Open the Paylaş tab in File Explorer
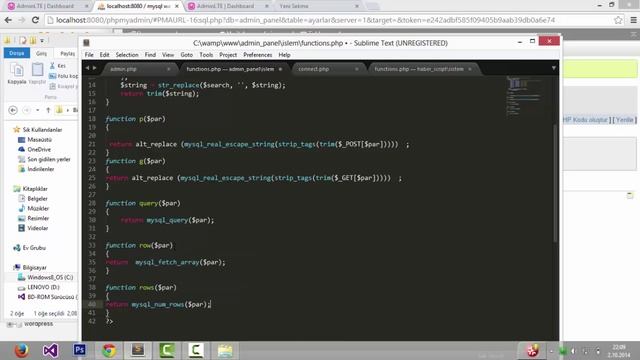Image resolution: width=640 pixels, height=360 pixels. pyautogui.click(x=67, y=53)
